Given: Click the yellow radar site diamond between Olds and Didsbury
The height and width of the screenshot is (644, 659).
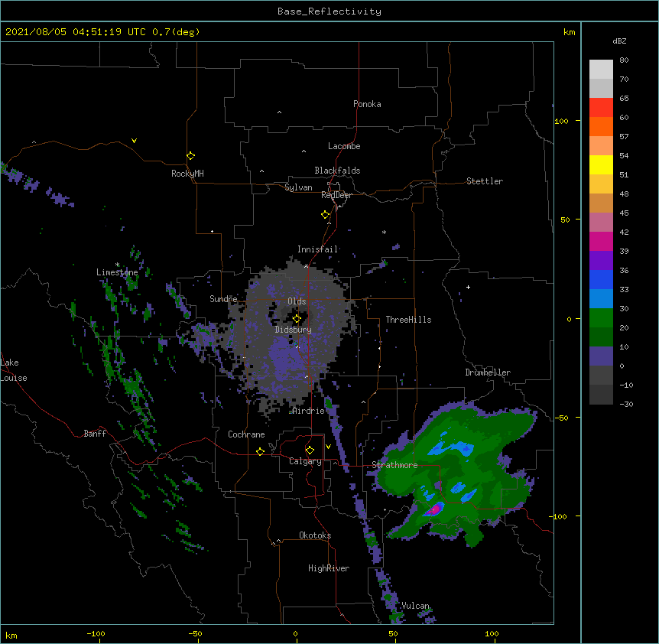Looking at the screenshot, I should click(297, 319).
